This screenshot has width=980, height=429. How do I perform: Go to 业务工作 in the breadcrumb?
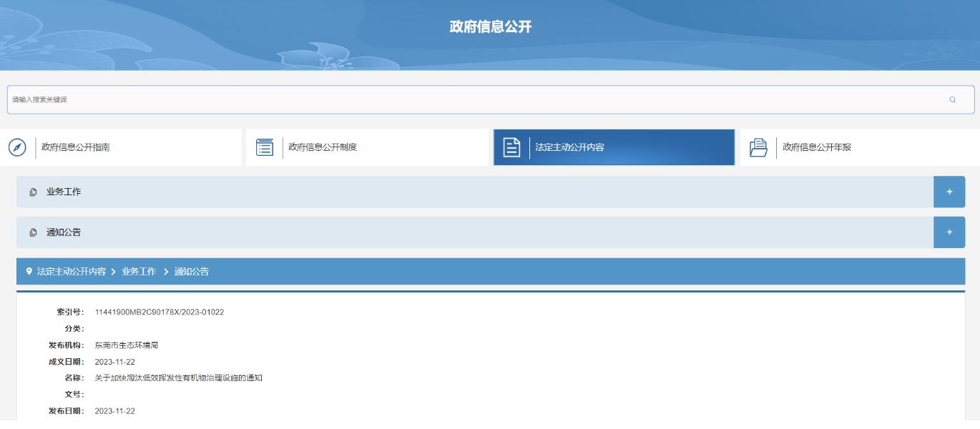point(139,272)
